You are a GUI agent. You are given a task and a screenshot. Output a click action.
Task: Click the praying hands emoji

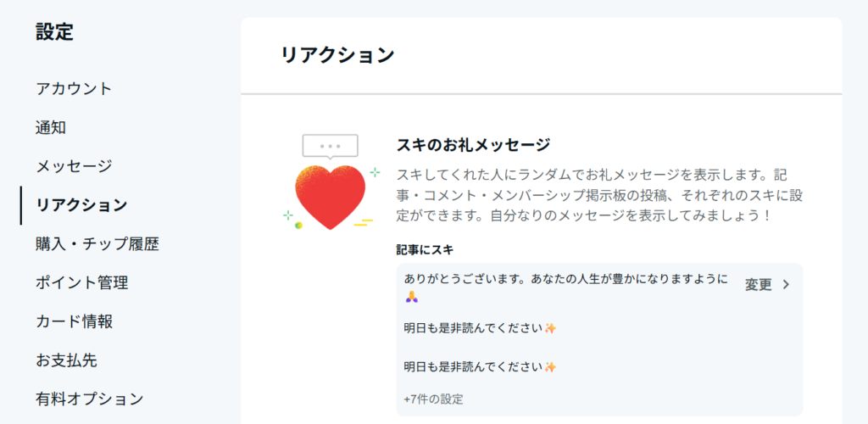tap(411, 298)
